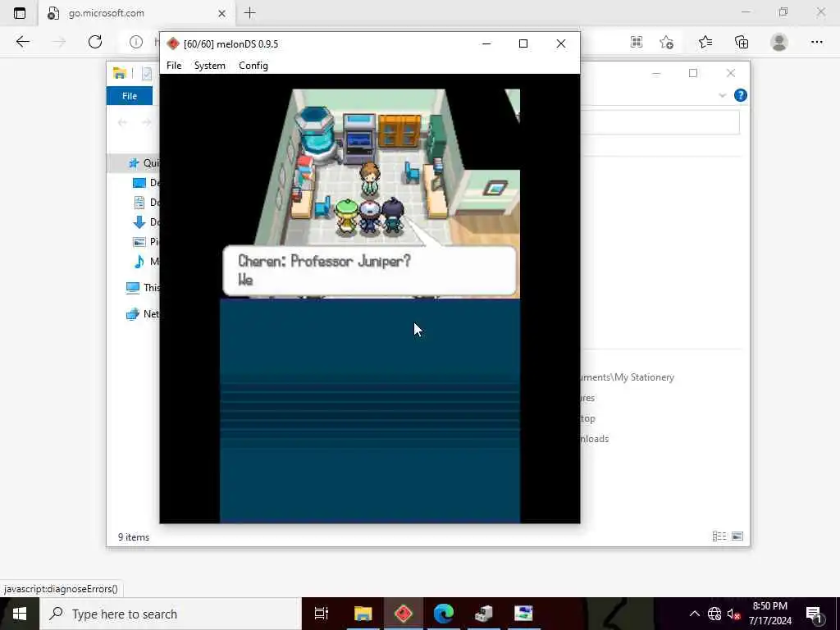The width and height of the screenshot is (840, 630).
Task: Click the File Explorer search box
Action: pos(660,123)
